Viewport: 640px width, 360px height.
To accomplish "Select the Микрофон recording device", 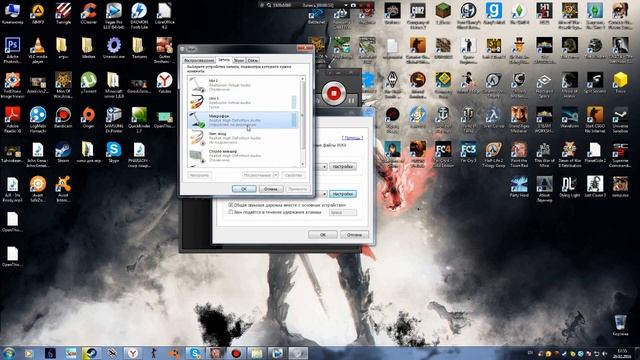I will click(243, 120).
